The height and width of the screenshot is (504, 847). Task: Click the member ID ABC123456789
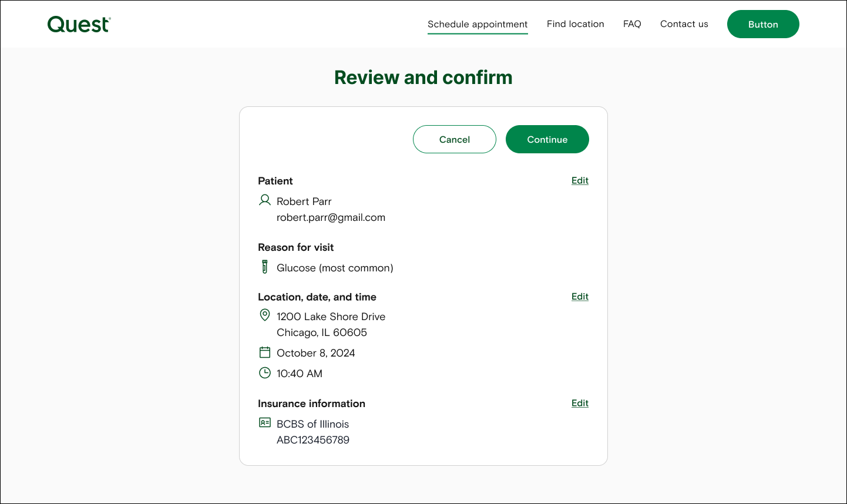(313, 440)
